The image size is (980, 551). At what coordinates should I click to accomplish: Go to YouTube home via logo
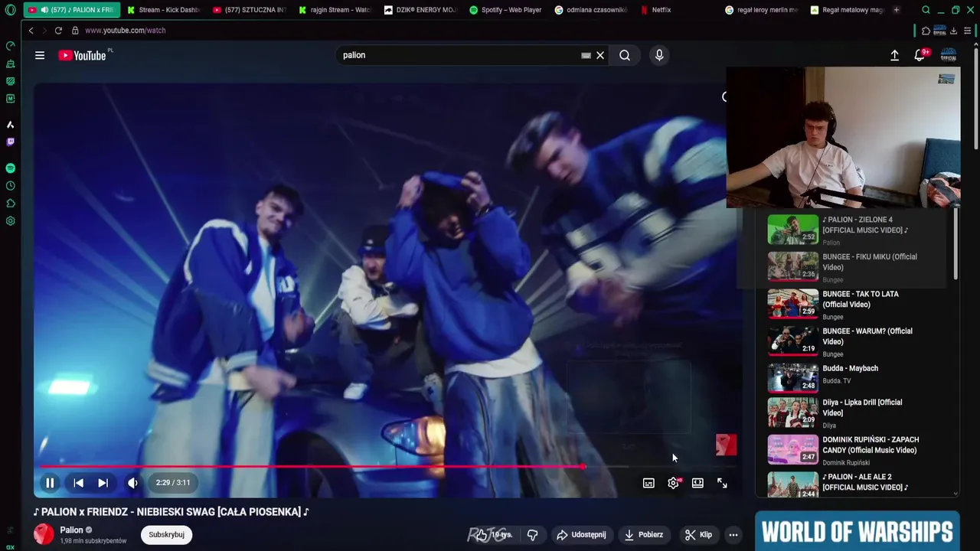83,55
